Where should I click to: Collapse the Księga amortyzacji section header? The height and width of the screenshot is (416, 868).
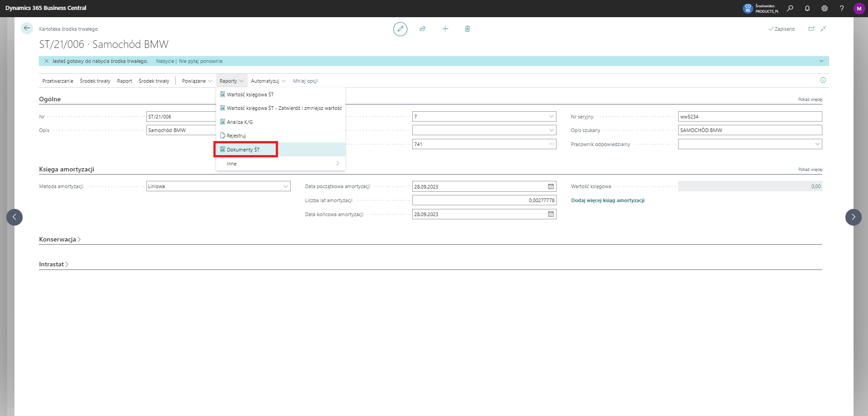66,169
